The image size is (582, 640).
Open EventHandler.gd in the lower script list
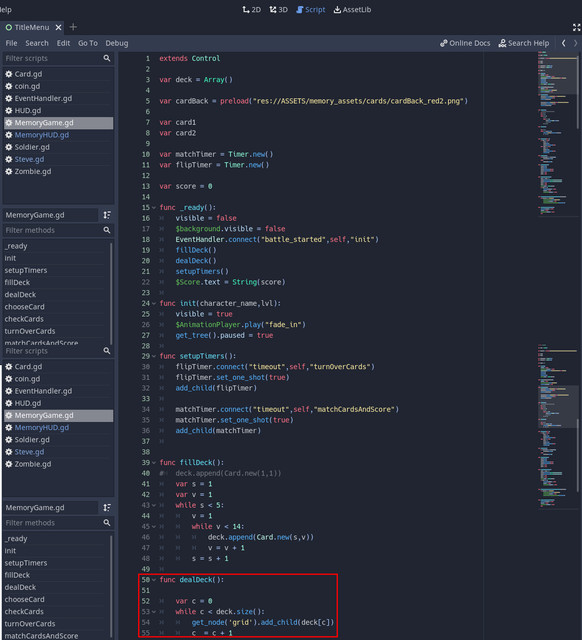tap(58, 391)
